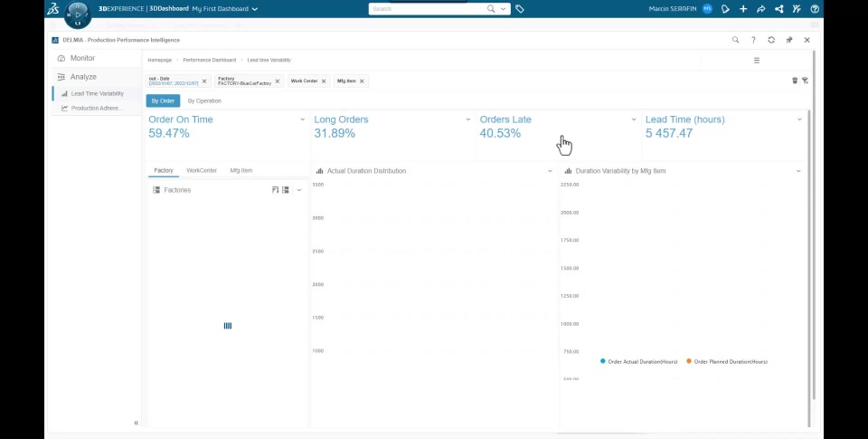This screenshot has width=868, height=439.
Task: Go to Performance Dashboard breadcrumb
Action: (x=209, y=60)
